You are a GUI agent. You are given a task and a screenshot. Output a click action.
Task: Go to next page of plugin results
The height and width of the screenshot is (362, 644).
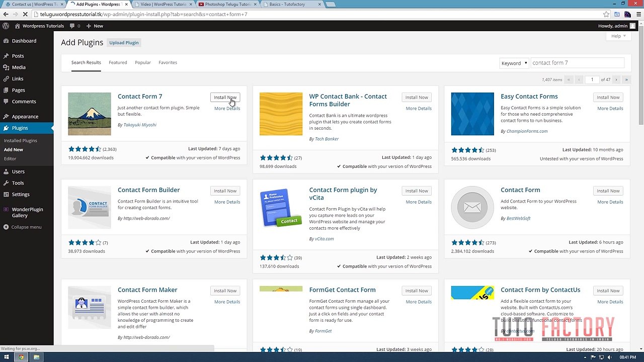(x=616, y=79)
